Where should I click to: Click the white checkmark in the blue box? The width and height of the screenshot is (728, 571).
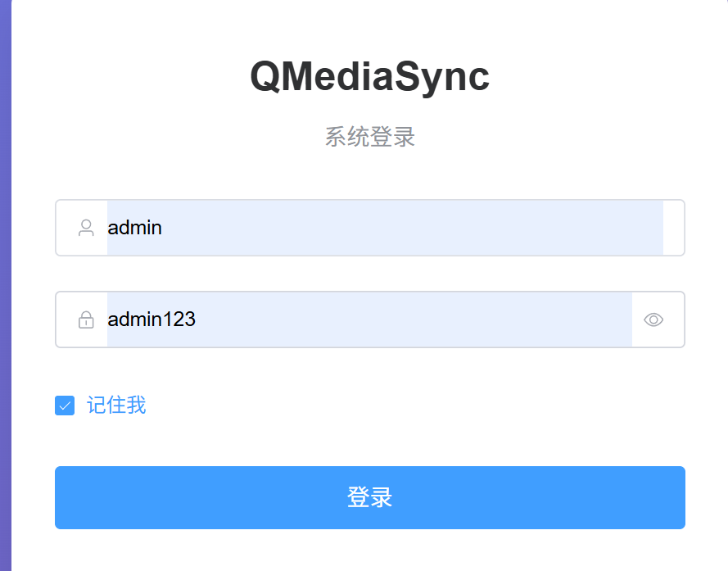(65, 406)
